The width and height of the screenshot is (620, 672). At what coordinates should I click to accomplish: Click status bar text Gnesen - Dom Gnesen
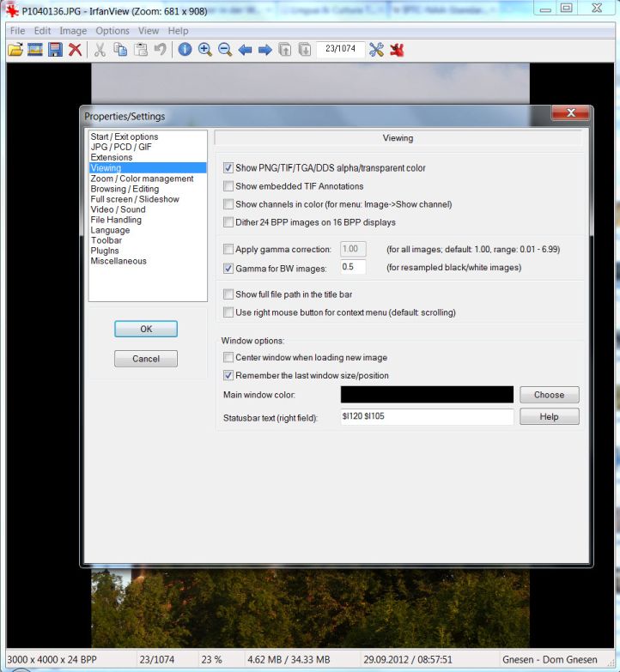coord(550,660)
